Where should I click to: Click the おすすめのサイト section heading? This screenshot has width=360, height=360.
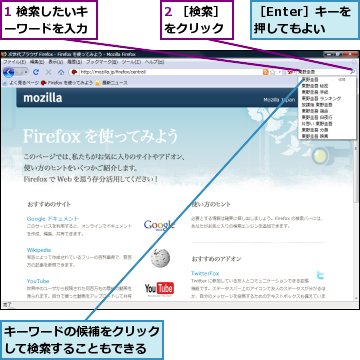pos(49,204)
